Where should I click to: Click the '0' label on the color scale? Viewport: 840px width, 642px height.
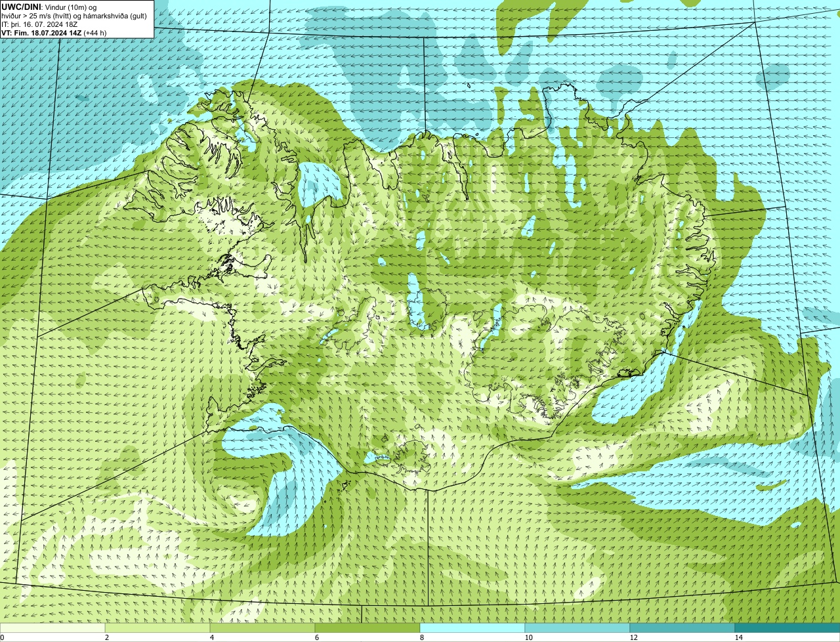(x=2, y=637)
